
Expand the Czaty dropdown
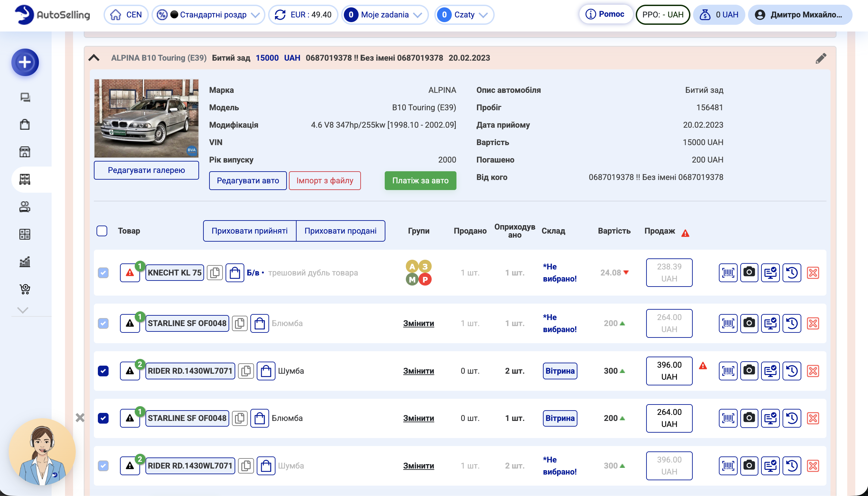[464, 15]
